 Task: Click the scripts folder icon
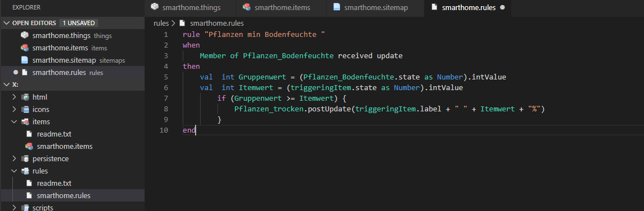point(25,207)
